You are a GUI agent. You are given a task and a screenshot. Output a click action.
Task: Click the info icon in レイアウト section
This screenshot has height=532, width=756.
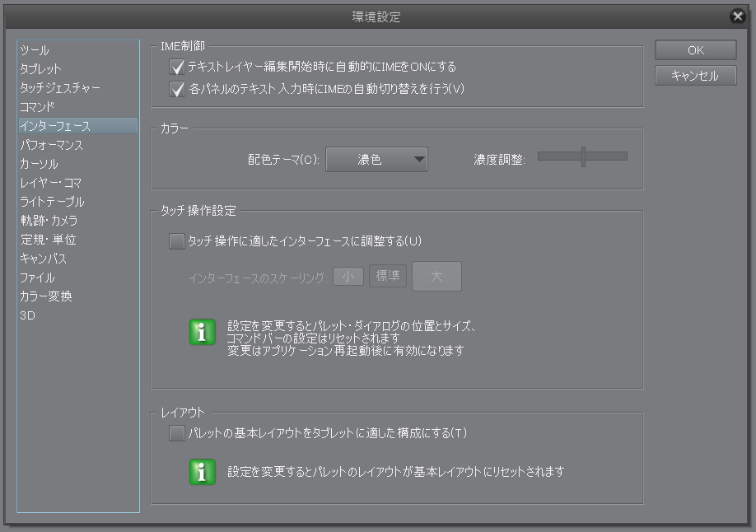point(203,472)
